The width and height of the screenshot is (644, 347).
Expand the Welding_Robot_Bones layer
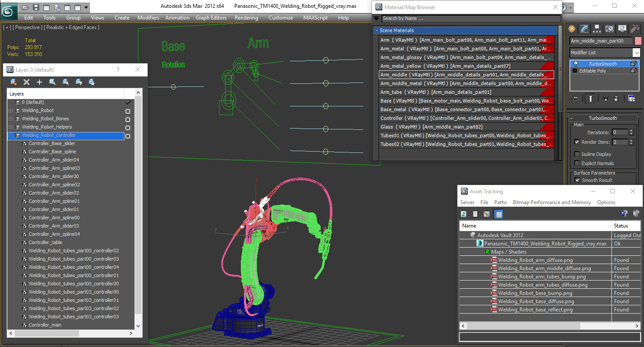[x=11, y=119]
